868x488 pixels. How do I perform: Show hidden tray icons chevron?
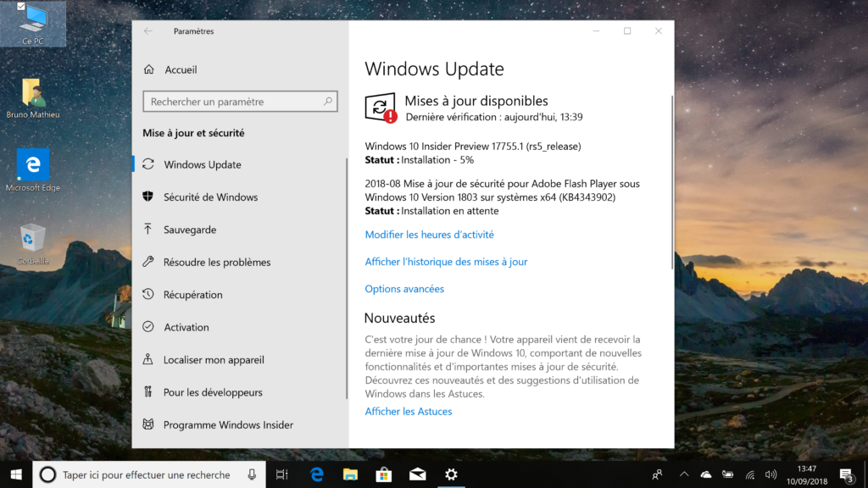(x=684, y=474)
